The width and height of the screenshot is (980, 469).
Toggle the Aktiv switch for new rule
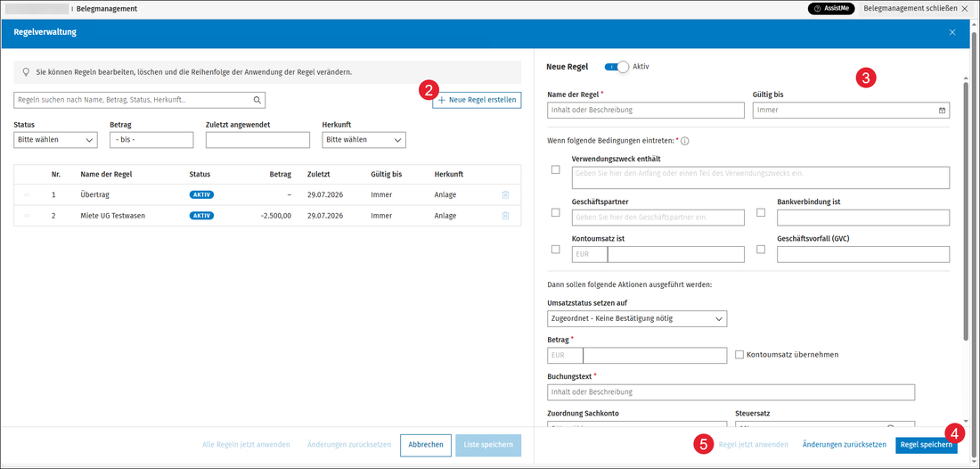617,66
